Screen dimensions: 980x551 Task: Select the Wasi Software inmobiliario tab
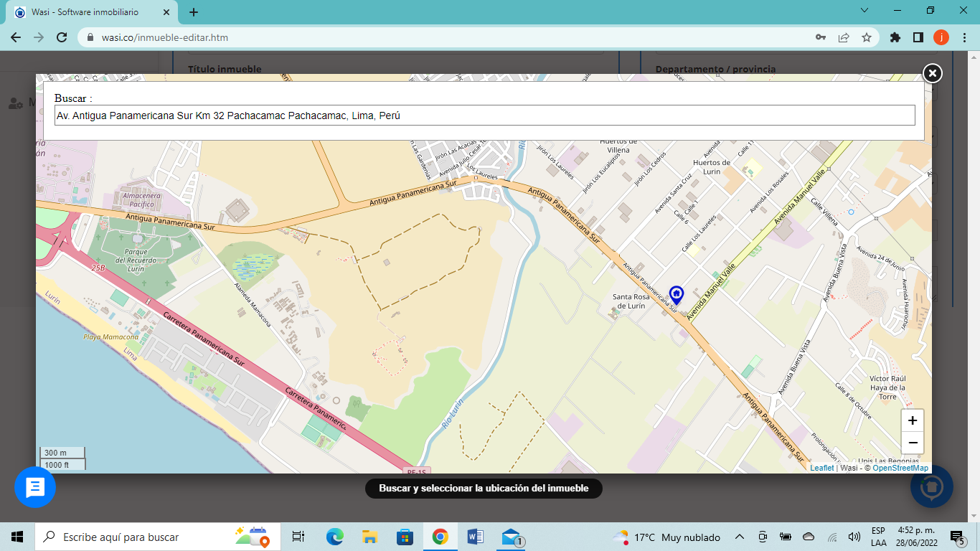point(93,12)
